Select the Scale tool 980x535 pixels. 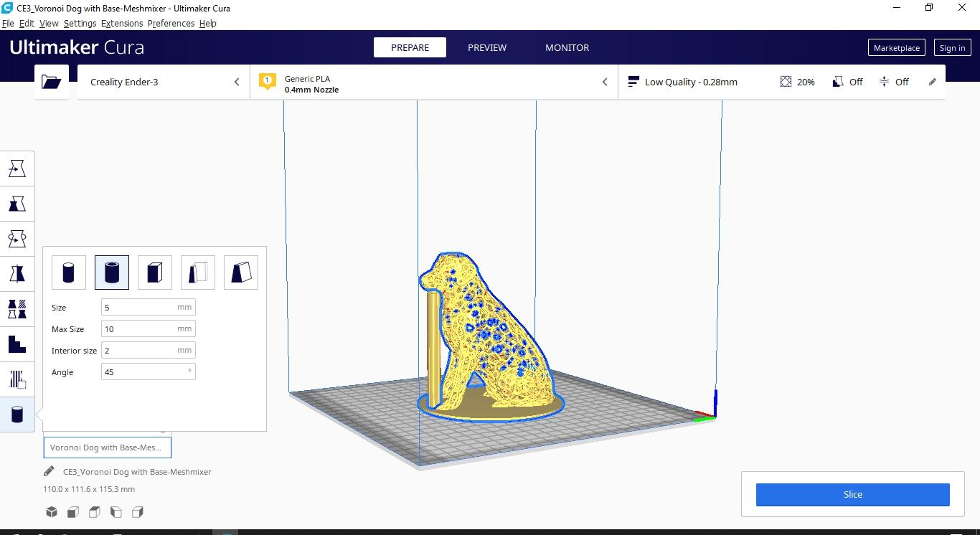(x=17, y=204)
